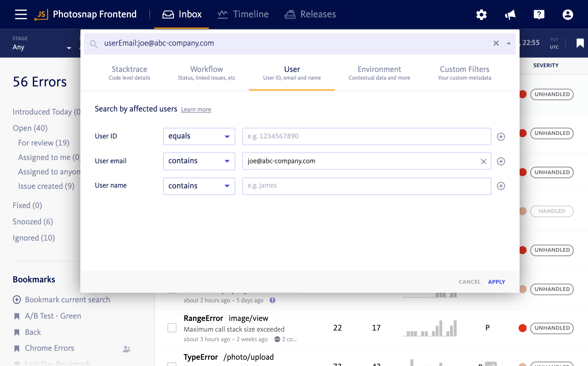Click the bookmark icon in filter bar
This screenshot has height=366, width=588.
580,43
